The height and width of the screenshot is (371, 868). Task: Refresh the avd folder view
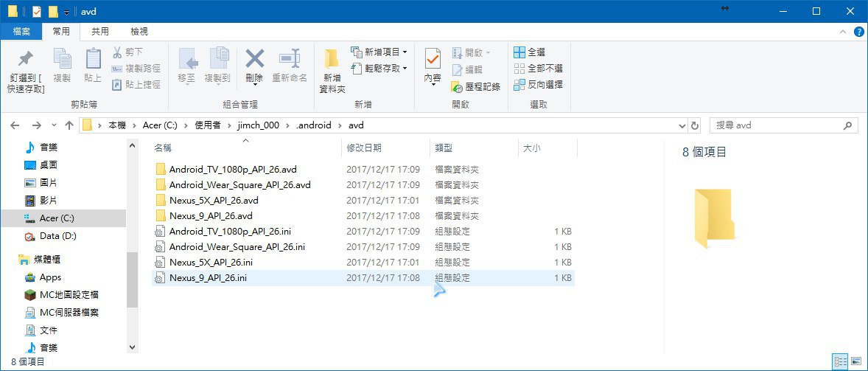coord(696,125)
